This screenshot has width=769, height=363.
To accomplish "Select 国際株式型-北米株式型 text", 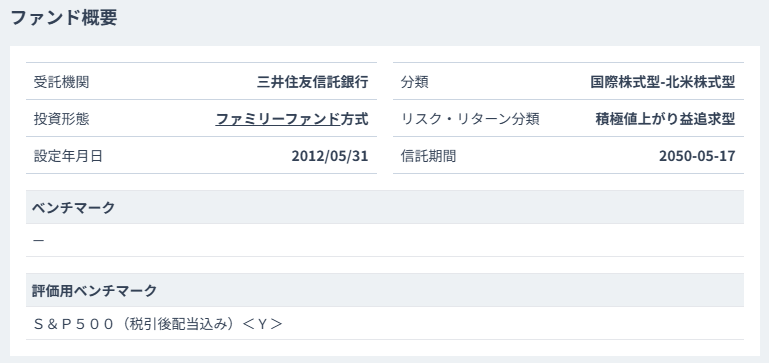I will 663,82.
